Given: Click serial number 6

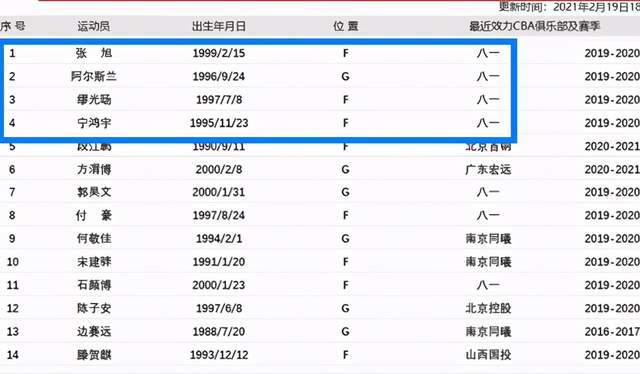Looking at the screenshot, I should 12,170.
